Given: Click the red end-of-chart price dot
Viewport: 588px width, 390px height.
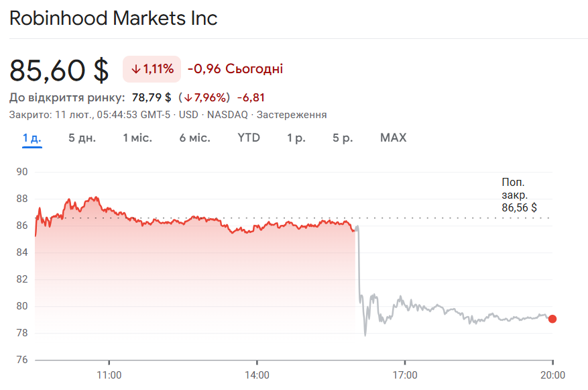Looking at the screenshot, I should (x=552, y=319).
